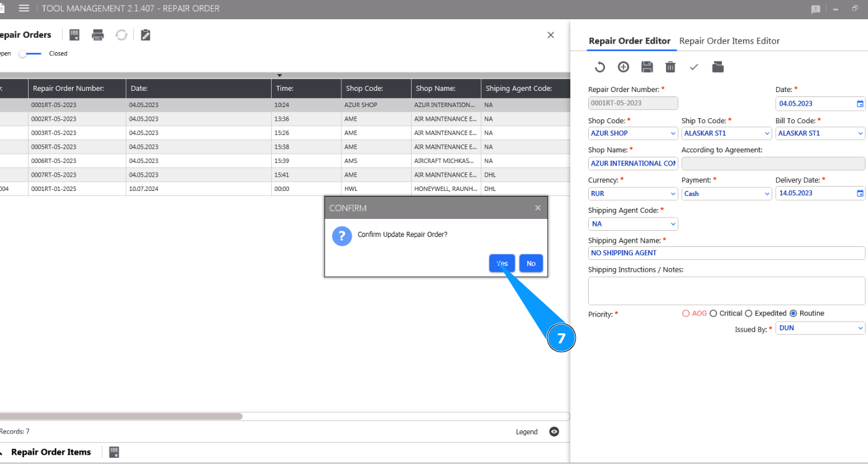Click the add new repair order icon
This screenshot has height=464, width=868.
coord(623,67)
